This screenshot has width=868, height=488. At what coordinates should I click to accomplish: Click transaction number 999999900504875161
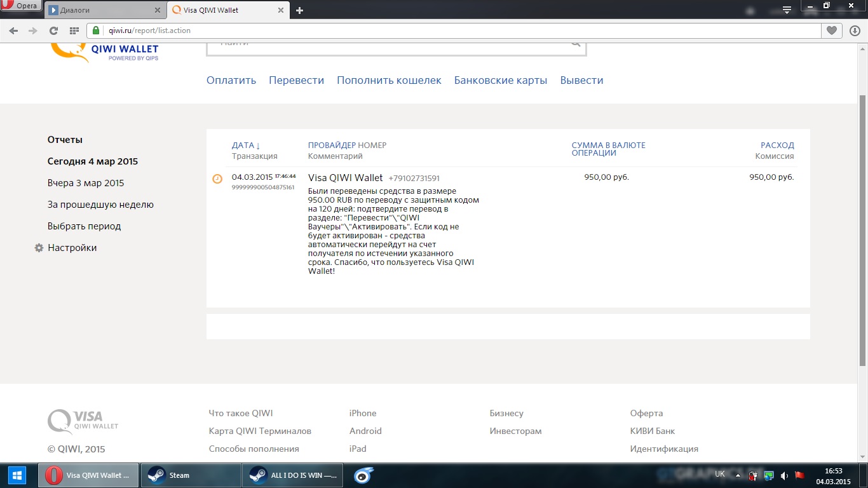click(263, 187)
